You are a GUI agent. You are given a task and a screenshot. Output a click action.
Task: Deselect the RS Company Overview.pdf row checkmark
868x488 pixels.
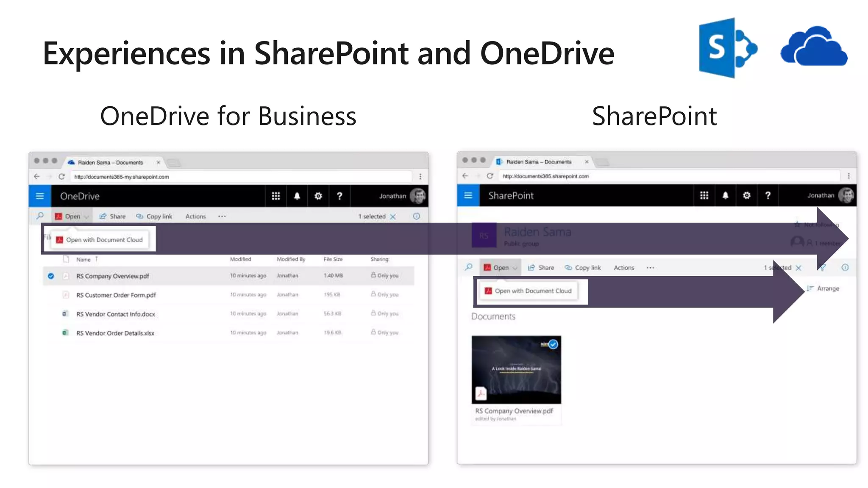tap(51, 276)
